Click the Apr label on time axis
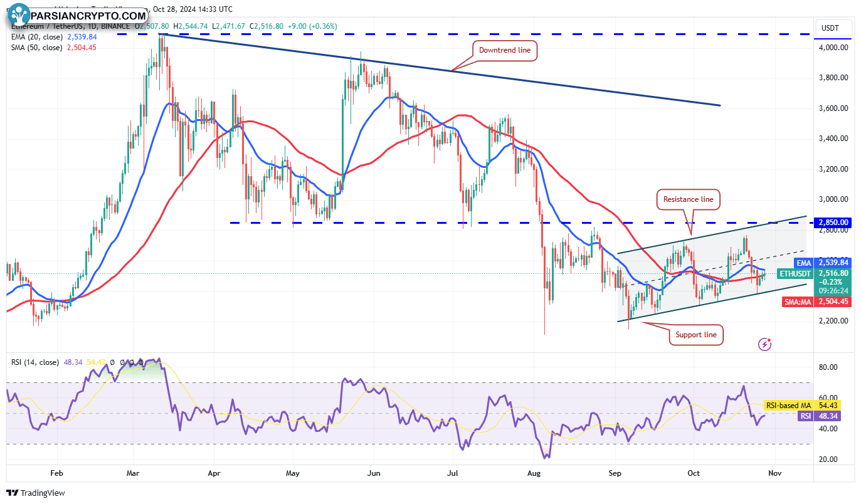 coord(214,475)
